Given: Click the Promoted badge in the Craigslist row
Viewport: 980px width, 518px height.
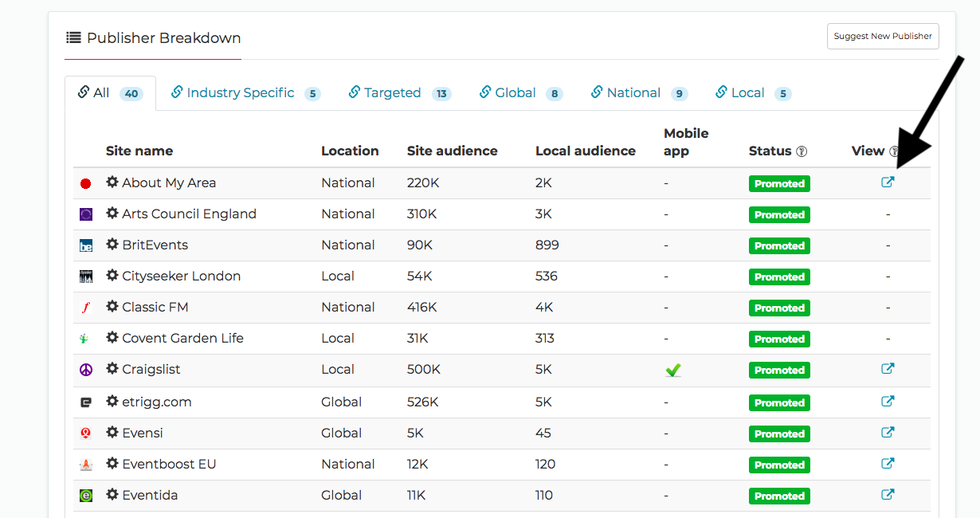Looking at the screenshot, I should click(x=779, y=370).
